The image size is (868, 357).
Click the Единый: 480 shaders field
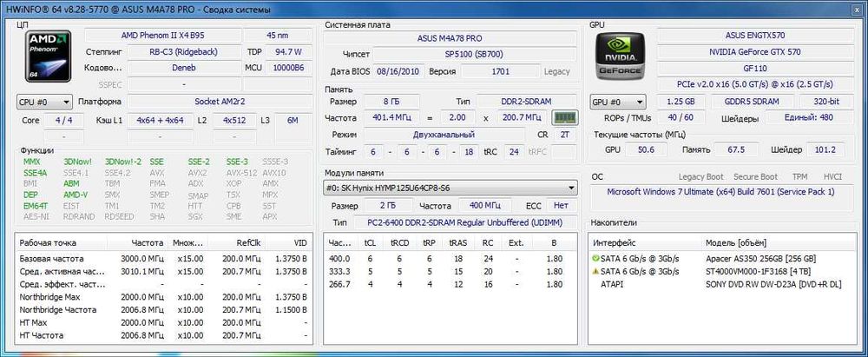[x=809, y=117]
